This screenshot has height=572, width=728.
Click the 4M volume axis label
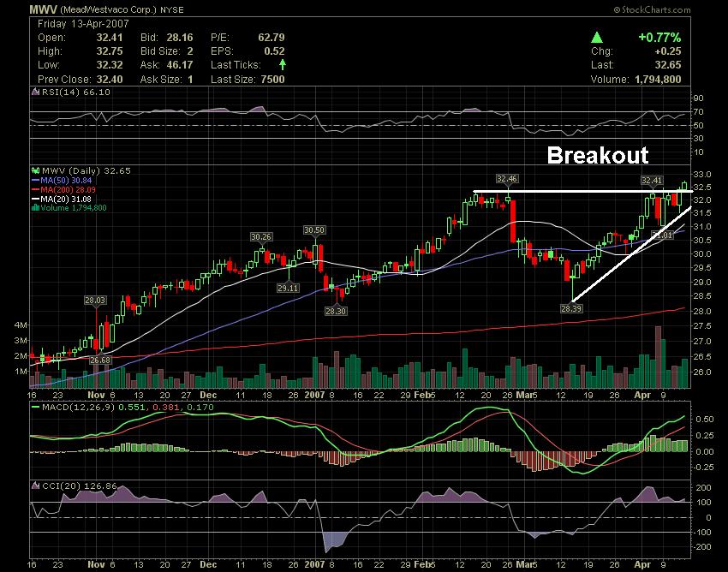21,325
